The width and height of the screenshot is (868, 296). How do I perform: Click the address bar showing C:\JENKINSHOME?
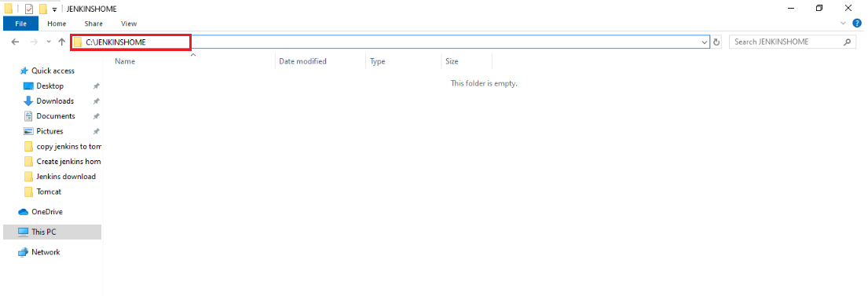(390, 42)
